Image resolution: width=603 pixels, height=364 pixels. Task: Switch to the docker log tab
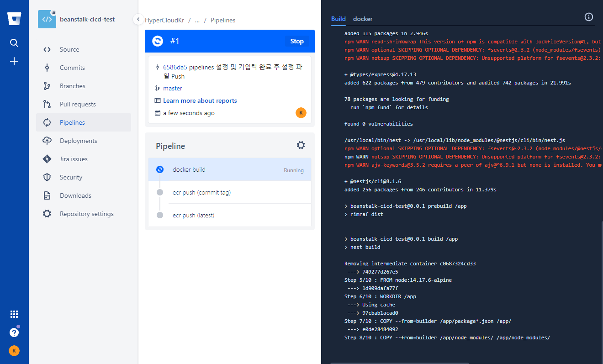click(363, 19)
